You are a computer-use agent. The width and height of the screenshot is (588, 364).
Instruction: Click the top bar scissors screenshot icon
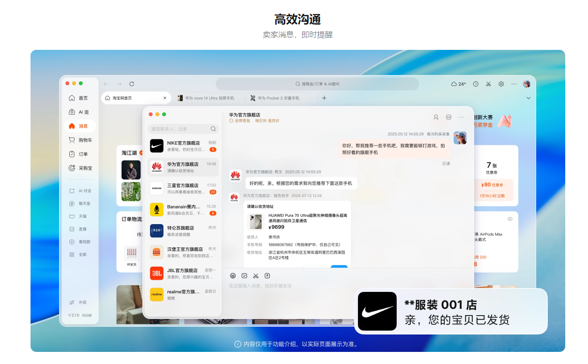(488, 84)
